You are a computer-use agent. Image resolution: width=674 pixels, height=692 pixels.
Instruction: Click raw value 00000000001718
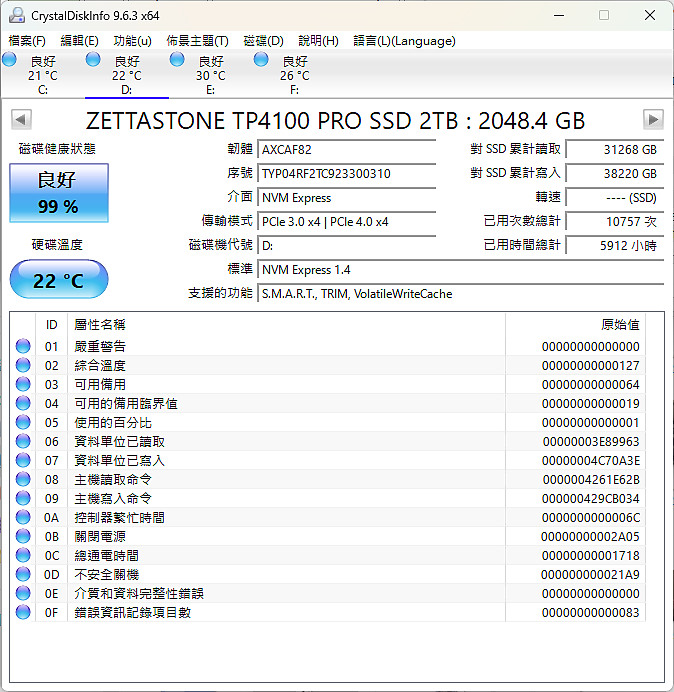coord(591,555)
